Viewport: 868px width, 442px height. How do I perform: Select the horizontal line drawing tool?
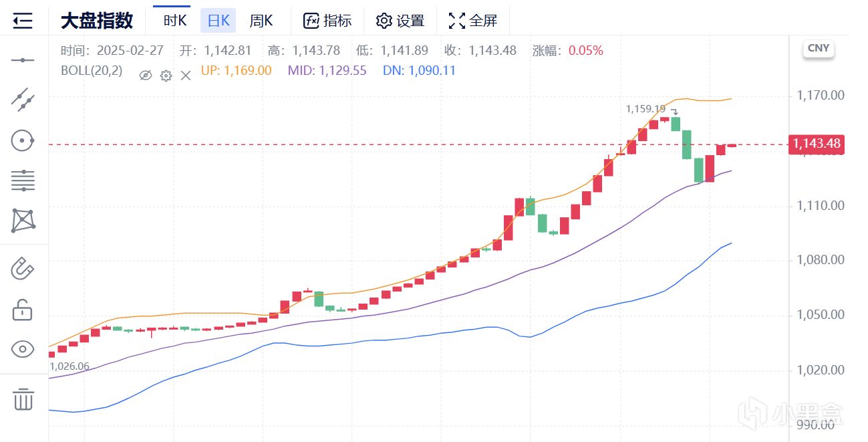(23, 61)
